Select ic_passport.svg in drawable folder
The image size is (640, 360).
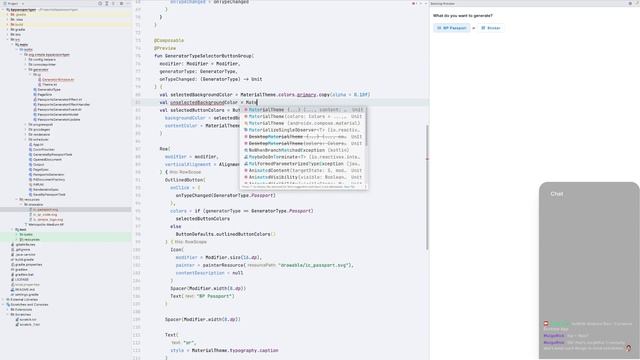click(x=43, y=209)
